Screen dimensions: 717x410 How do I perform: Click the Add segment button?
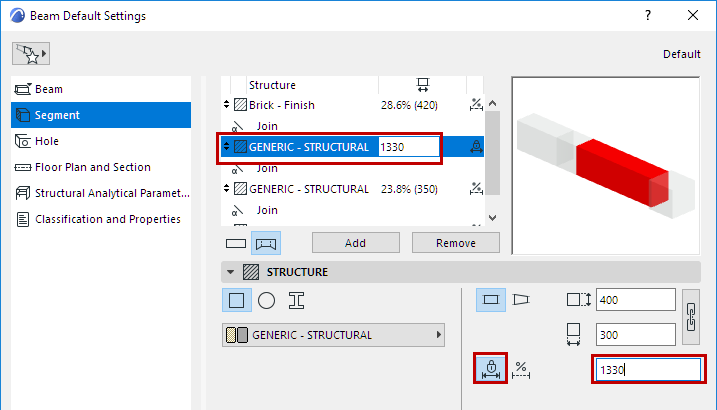tap(356, 243)
